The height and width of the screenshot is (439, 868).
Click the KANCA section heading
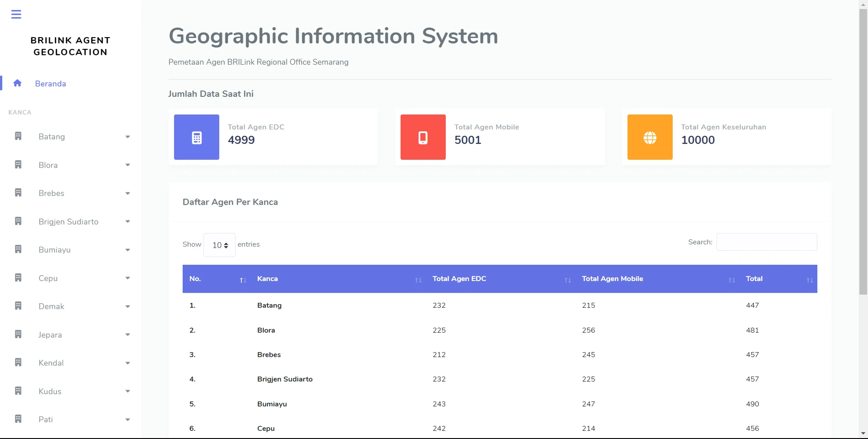tap(20, 112)
